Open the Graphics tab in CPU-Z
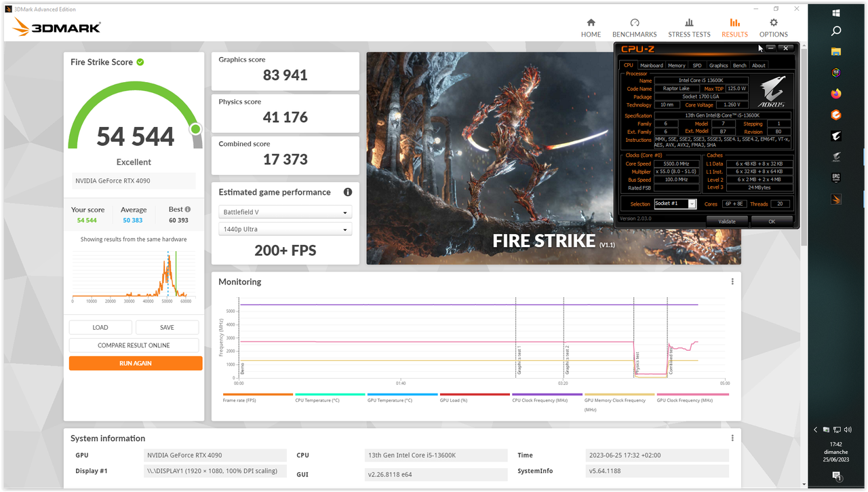868x492 pixels. (x=718, y=65)
